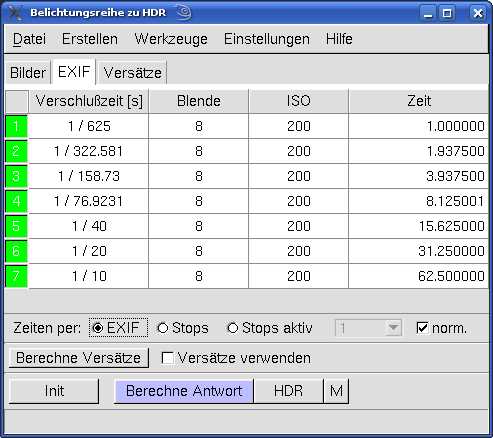The width and height of the screenshot is (493, 438).
Task: Click Zeit value 15.625000
Action: (x=419, y=226)
